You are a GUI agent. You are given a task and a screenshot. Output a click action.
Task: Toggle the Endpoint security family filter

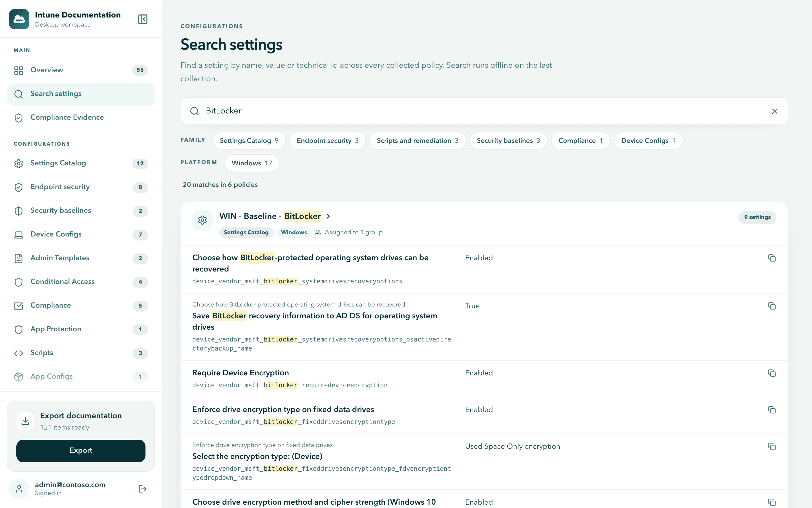click(x=328, y=141)
